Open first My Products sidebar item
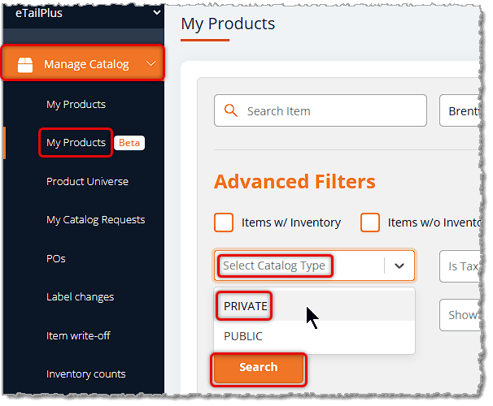This screenshot has width=493, height=406. pos(76,104)
